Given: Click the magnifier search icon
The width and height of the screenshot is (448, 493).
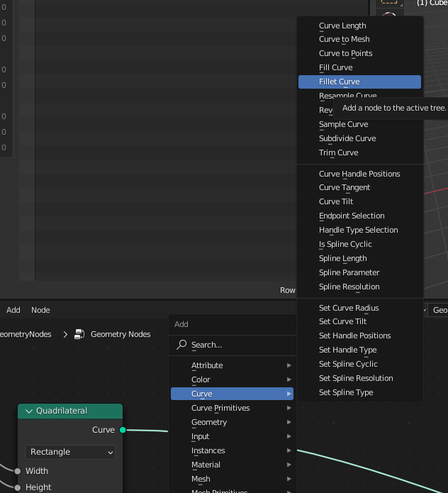Looking at the screenshot, I should coord(181,345).
